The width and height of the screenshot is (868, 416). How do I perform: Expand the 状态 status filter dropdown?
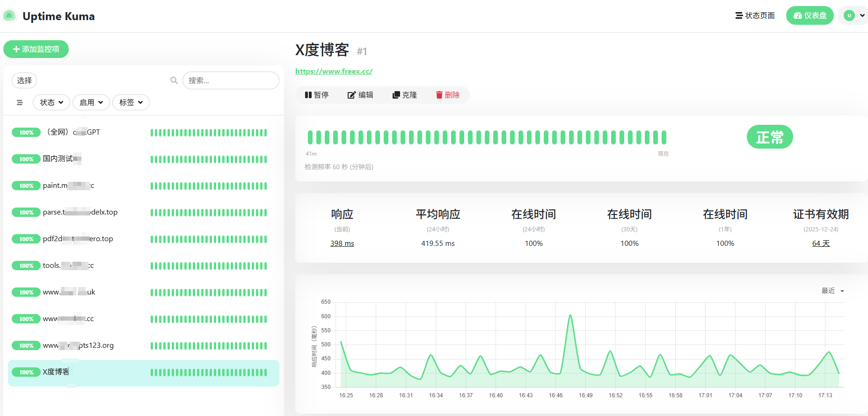51,102
